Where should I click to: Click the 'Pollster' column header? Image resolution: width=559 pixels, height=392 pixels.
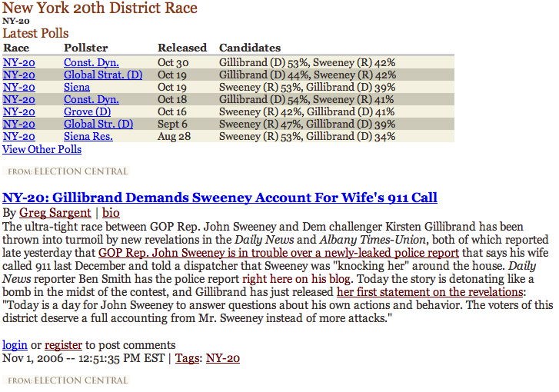86,48
